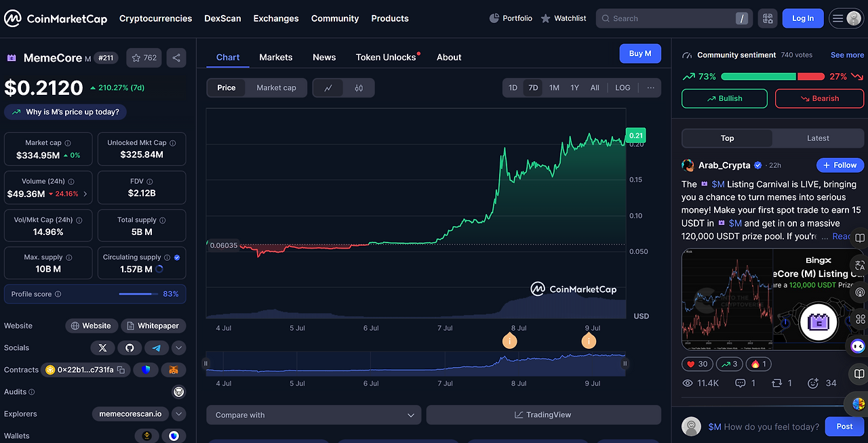Focus the Search input field

(674, 18)
